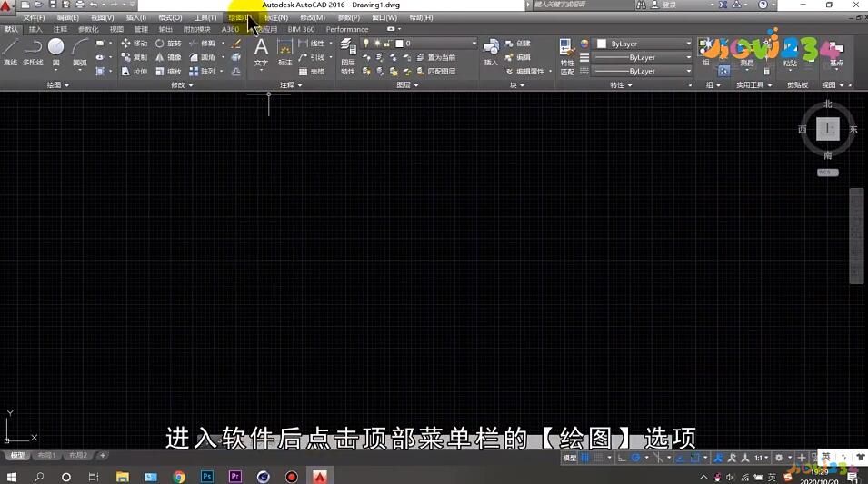The image size is (868, 484).
Task: Click the Array (阵列) tool
Action: pos(202,72)
